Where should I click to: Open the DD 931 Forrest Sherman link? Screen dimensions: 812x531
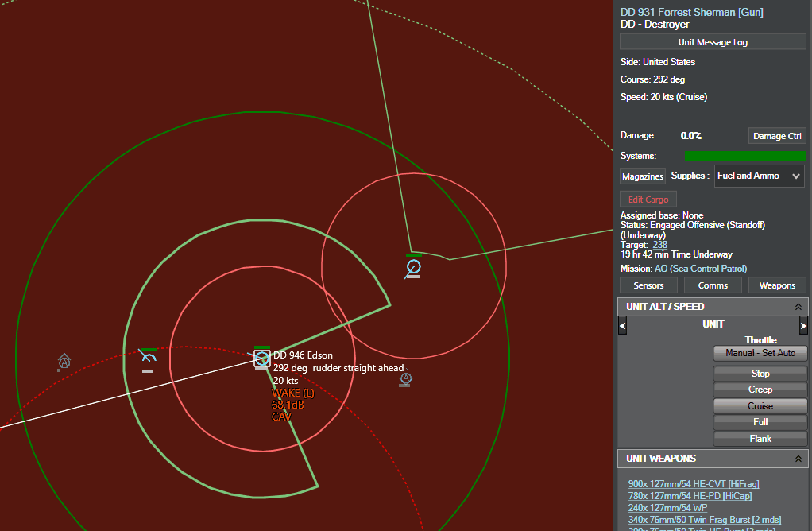coord(691,12)
